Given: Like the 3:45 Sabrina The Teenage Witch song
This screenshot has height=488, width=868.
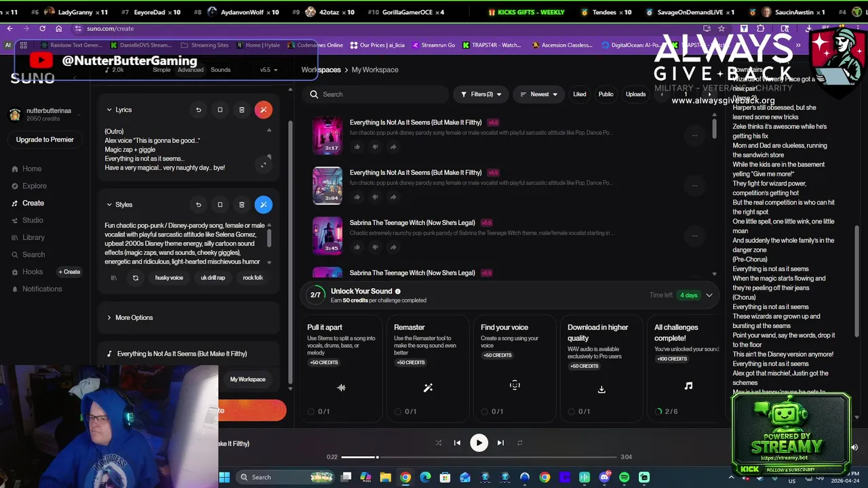Looking at the screenshot, I should click(357, 247).
